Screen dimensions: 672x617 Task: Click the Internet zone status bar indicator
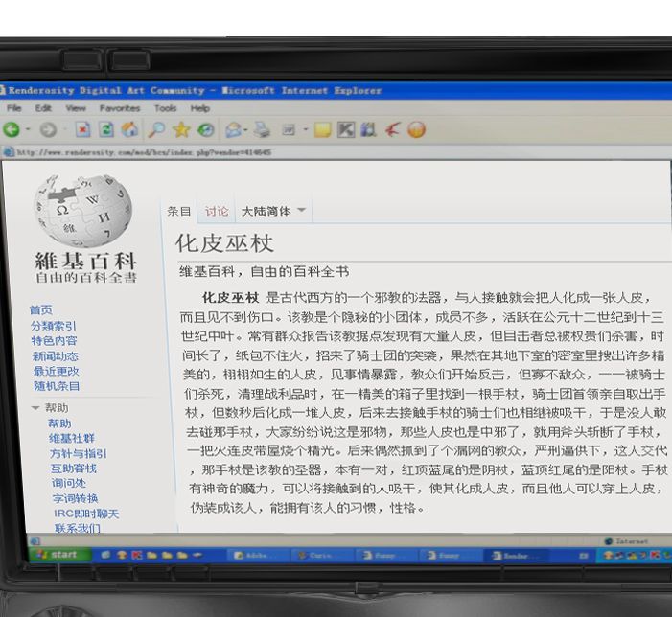click(627, 541)
